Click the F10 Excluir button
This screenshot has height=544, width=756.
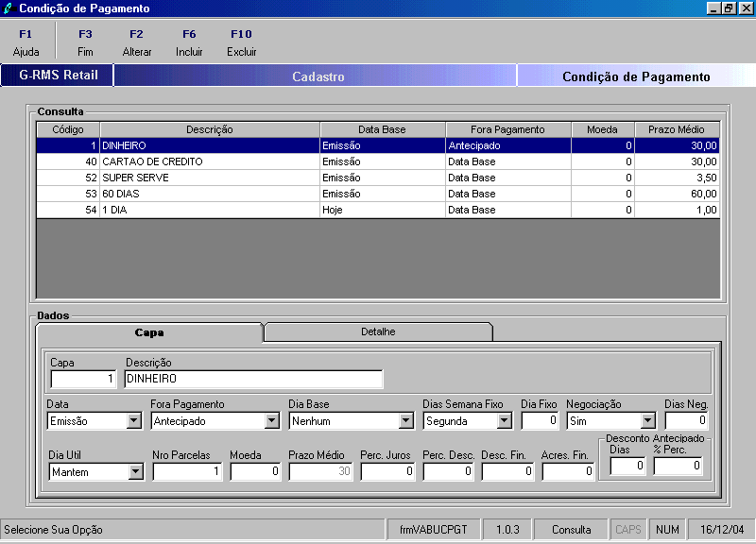[242, 42]
